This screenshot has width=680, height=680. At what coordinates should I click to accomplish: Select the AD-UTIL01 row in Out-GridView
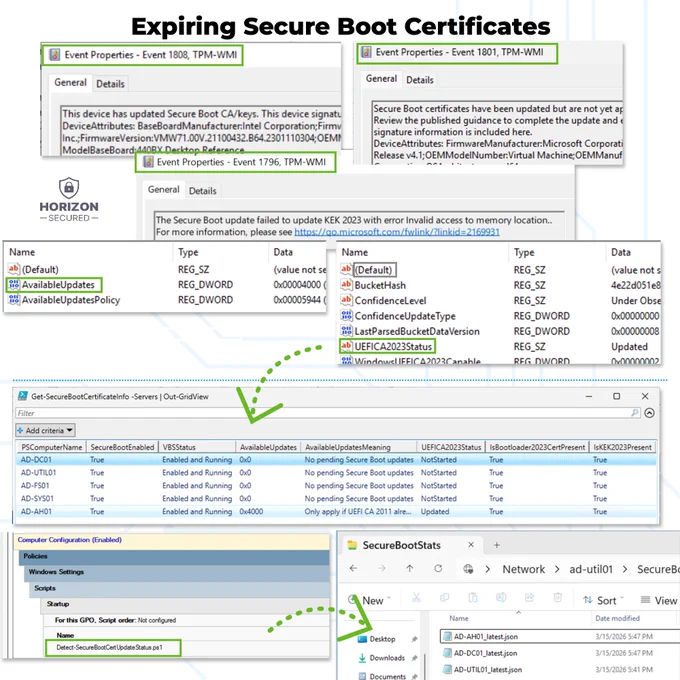(x=336, y=472)
